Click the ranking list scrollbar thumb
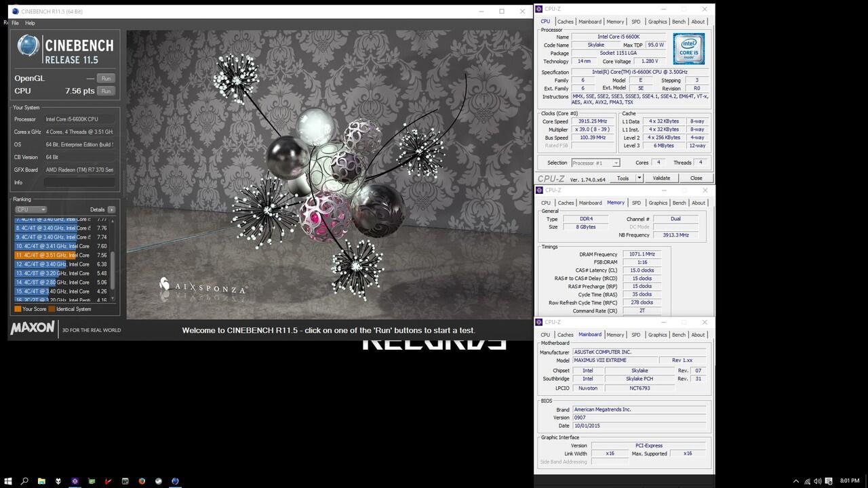Screen dimensions: 868x488 point(113,270)
